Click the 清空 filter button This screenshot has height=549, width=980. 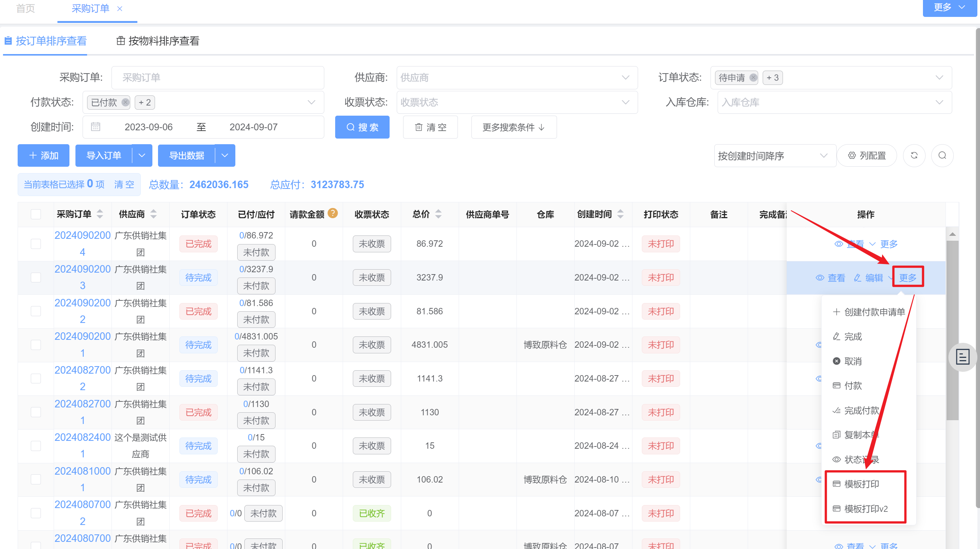point(430,127)
